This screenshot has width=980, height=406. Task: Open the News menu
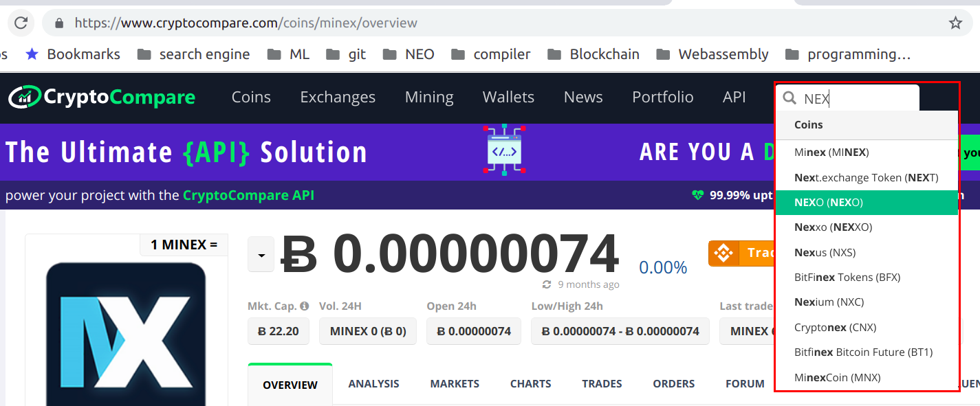click(x=583, y=98)
